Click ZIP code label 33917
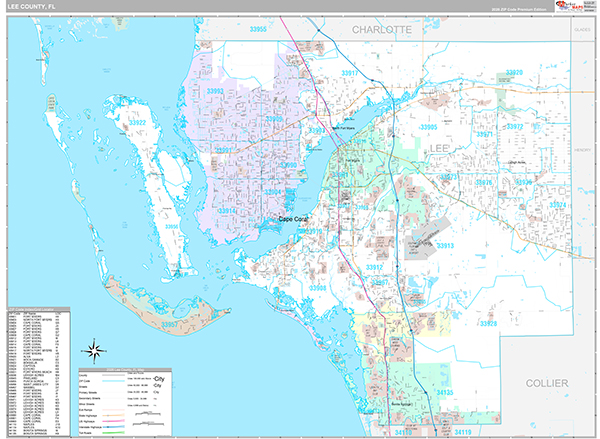Image resolution: width=600 pixels, height=439 pixels. coord(350,73)
